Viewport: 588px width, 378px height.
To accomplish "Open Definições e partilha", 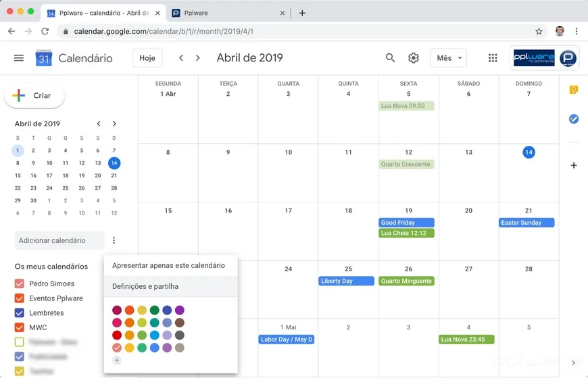I will pyautogui.click(x=170, y=286).
